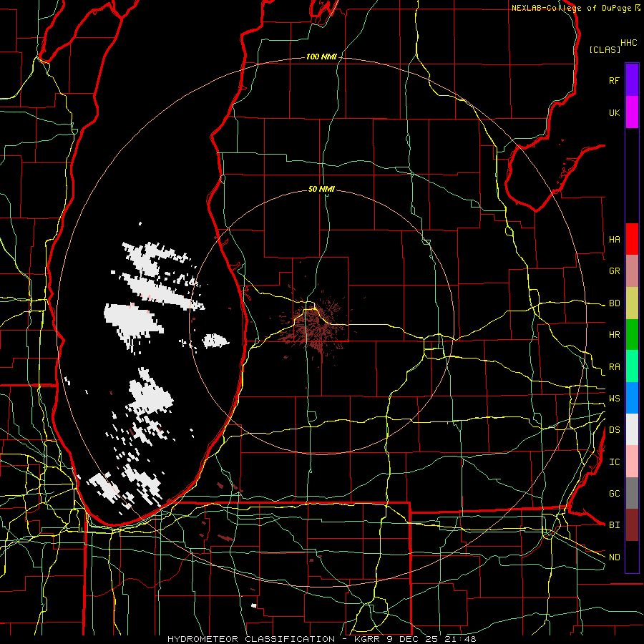Click the 'IC' legend label
Screen dimensions: 644x644
click(x=614, y=462)
